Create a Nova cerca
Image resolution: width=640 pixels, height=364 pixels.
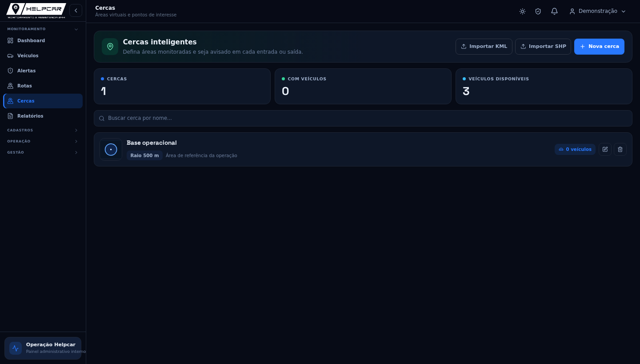(x=599, y=47)
